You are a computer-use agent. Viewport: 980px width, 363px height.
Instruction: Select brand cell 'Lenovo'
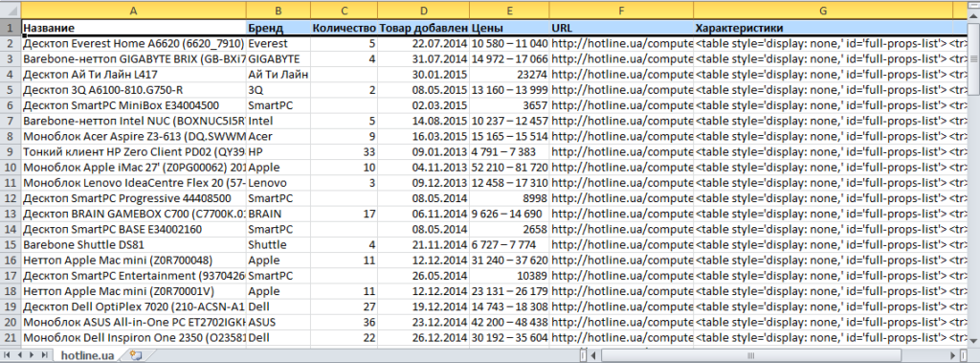click(x=278, y=183)
